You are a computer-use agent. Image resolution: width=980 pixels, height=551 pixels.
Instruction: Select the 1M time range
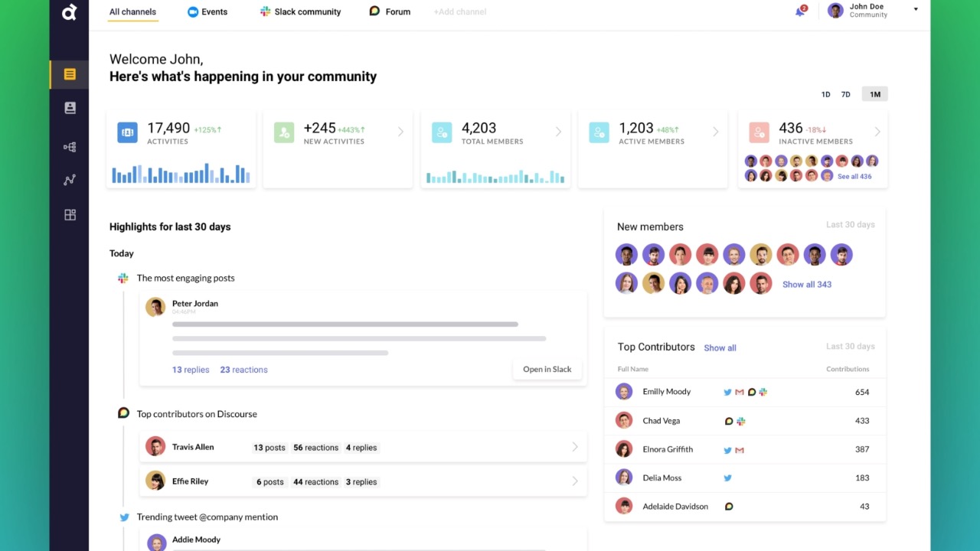click(x=874, y=94)
